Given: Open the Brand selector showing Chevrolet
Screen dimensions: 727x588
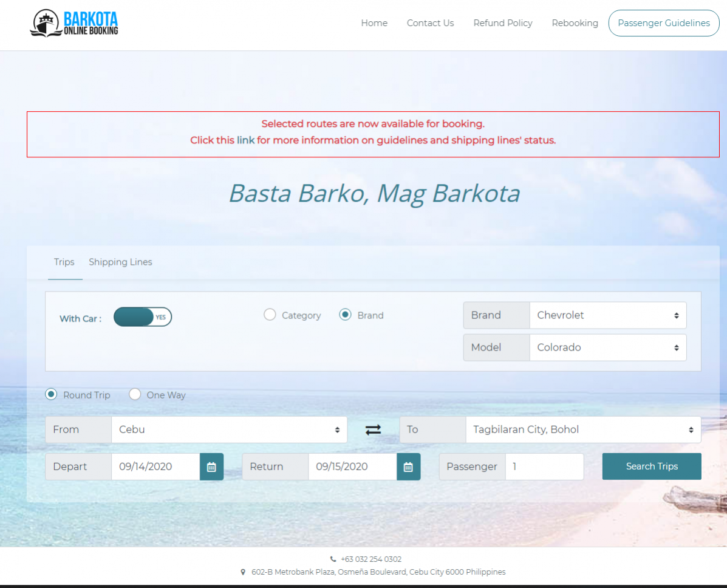Looking at the screenshot, I should point(607,315).
